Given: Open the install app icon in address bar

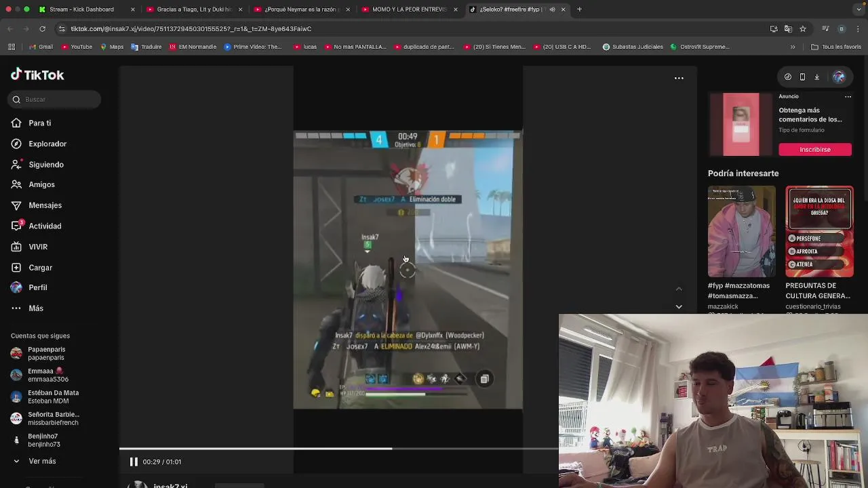Looking at the screenshot, I should (x=774, y=28).
